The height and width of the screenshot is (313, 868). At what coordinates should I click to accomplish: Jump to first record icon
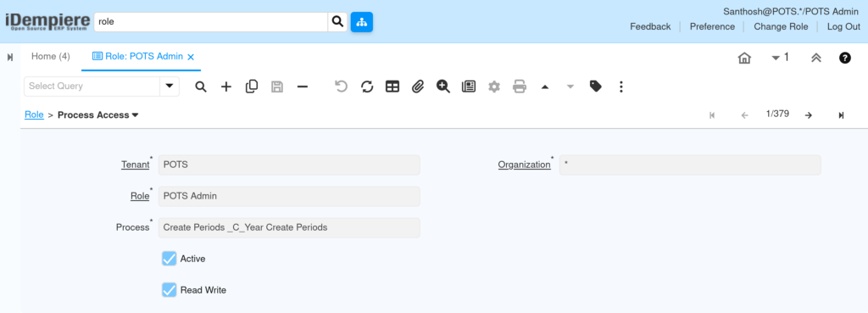click(x=712, y=115)
